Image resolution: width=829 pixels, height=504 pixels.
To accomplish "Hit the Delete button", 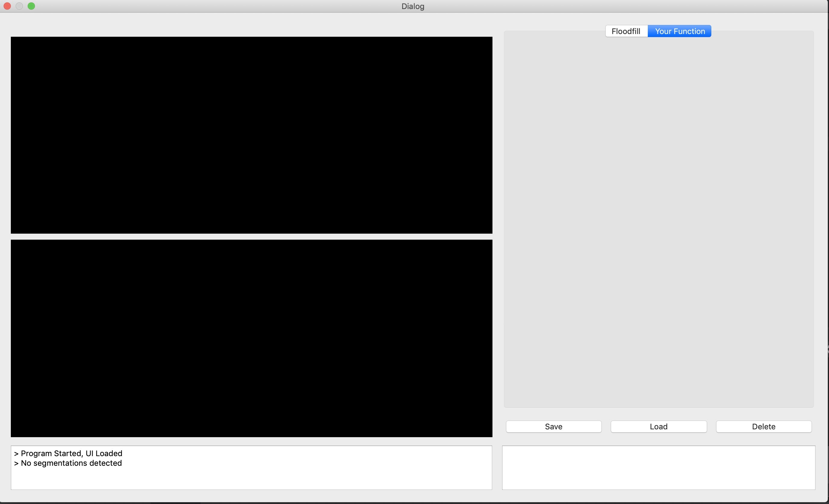I will pyautogui.click(x=763, y=427).
